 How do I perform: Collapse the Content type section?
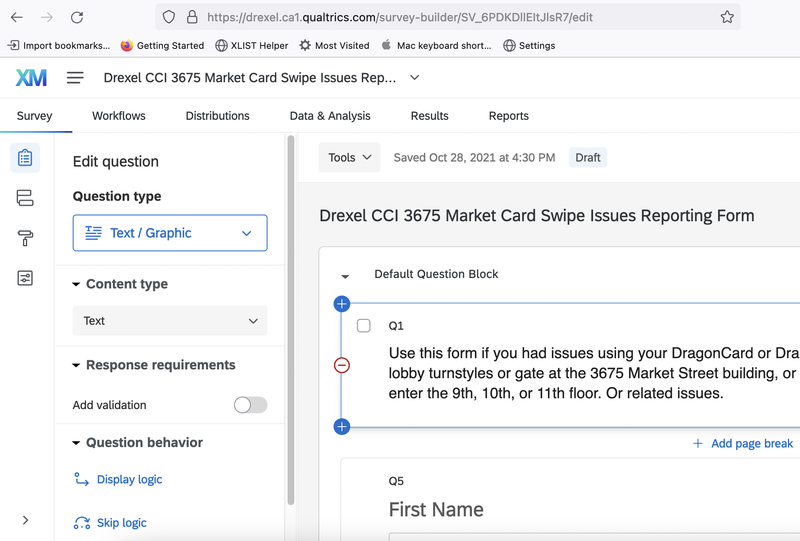76,284
